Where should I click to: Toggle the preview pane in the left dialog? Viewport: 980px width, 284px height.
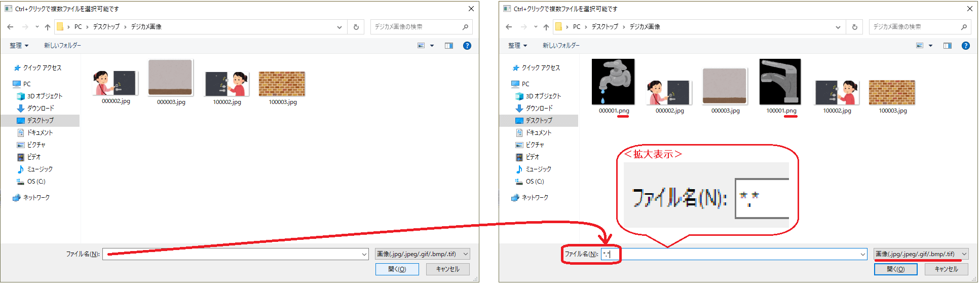pyautogui.click(x=448, y=46)
